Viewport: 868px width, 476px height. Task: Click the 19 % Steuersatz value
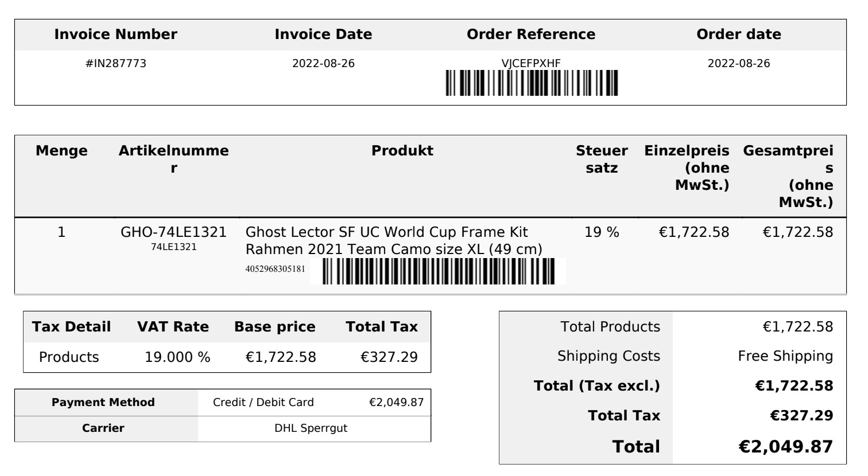602,232
